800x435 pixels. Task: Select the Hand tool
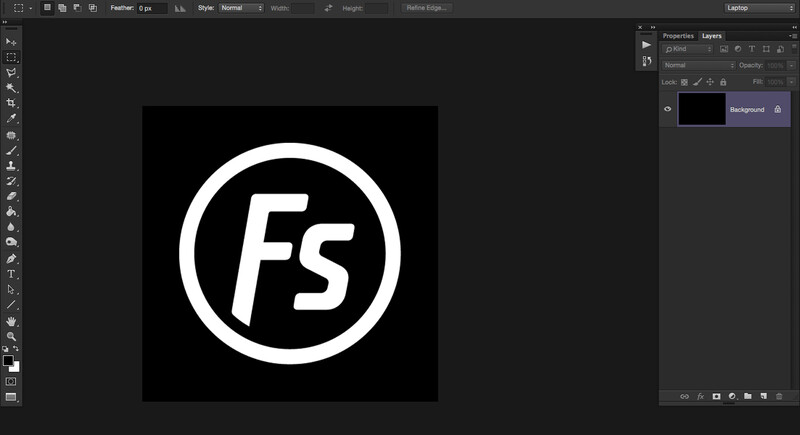point(11,321)
